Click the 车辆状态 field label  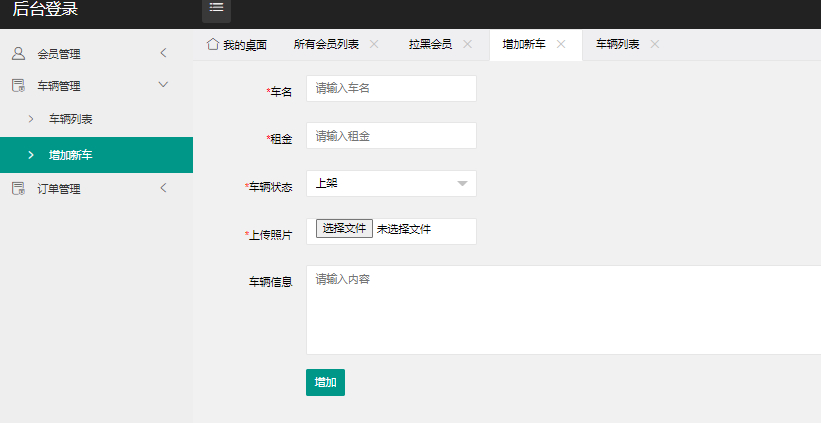(x=269, y=187)
